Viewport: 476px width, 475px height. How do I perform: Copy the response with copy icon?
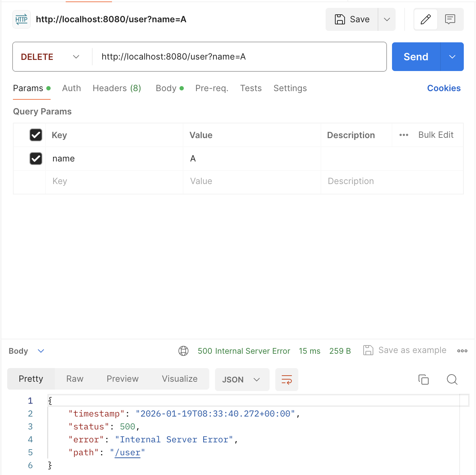click(424, 380)
